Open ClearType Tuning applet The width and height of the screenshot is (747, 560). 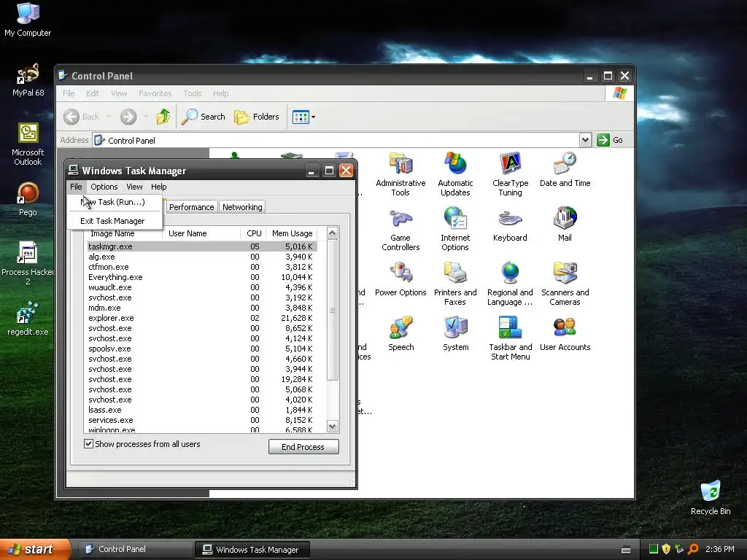(x=510, y=174)
